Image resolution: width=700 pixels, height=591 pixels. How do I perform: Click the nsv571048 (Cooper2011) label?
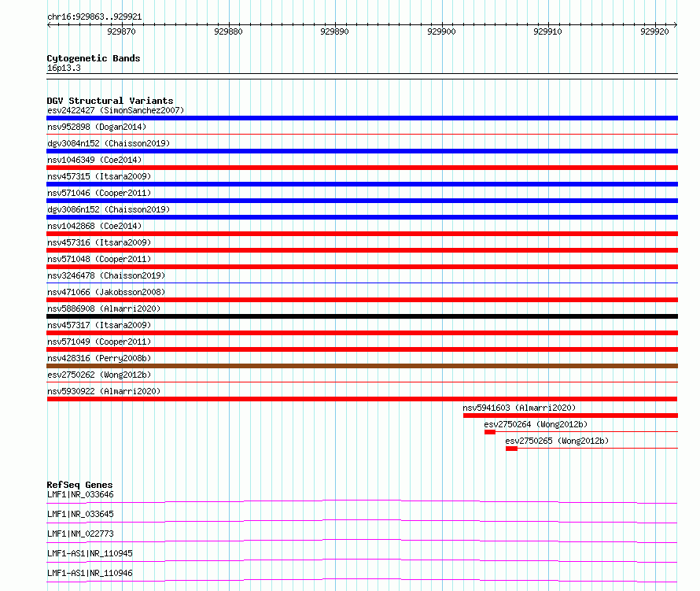99,259
